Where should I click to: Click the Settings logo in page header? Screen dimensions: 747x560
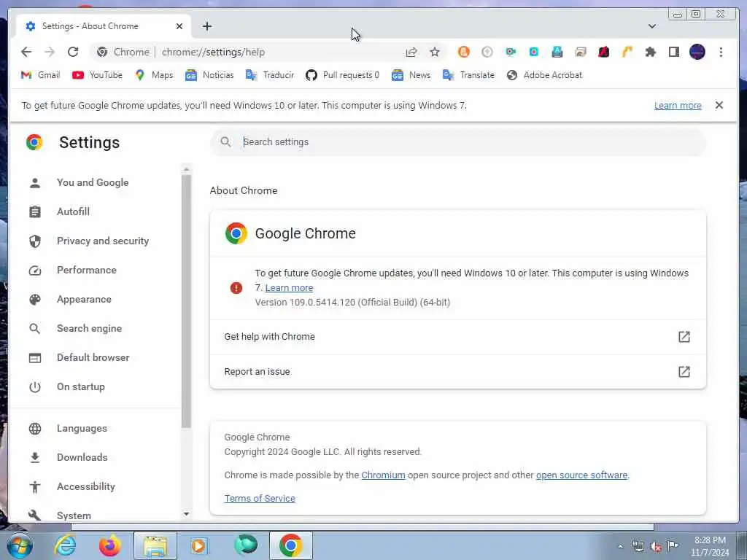(34, 142)
